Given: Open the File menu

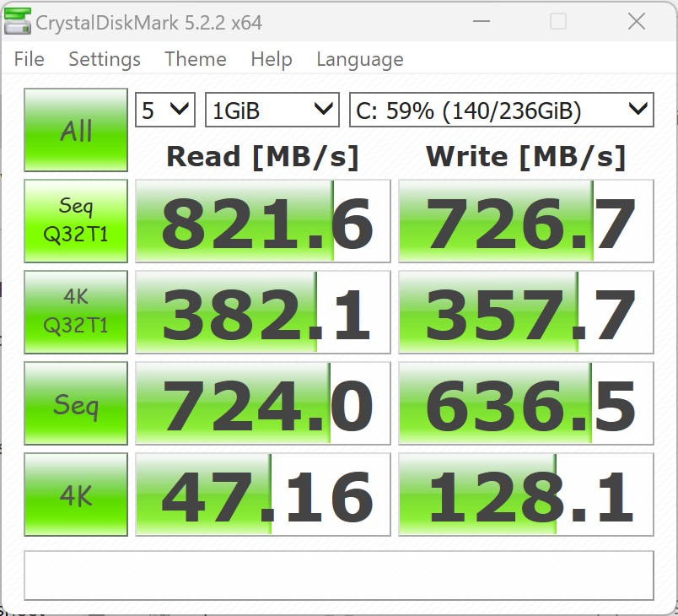Looking at the screenshot, I should (29, 59).
